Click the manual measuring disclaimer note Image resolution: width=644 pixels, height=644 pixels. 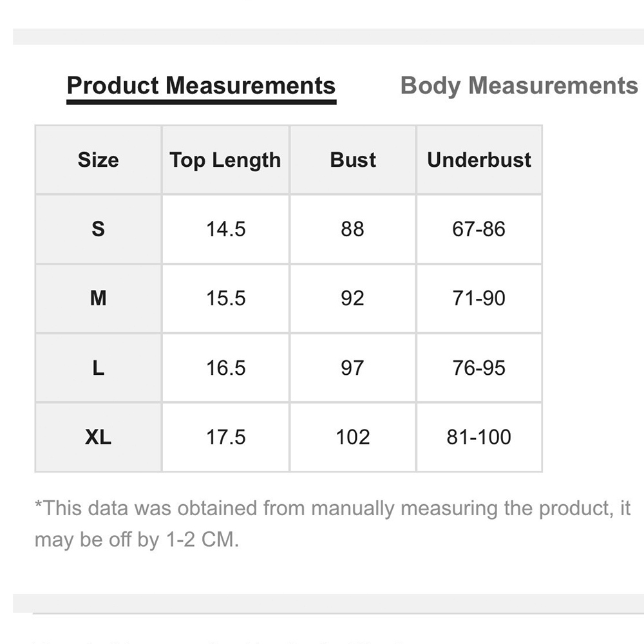[333, 524]
